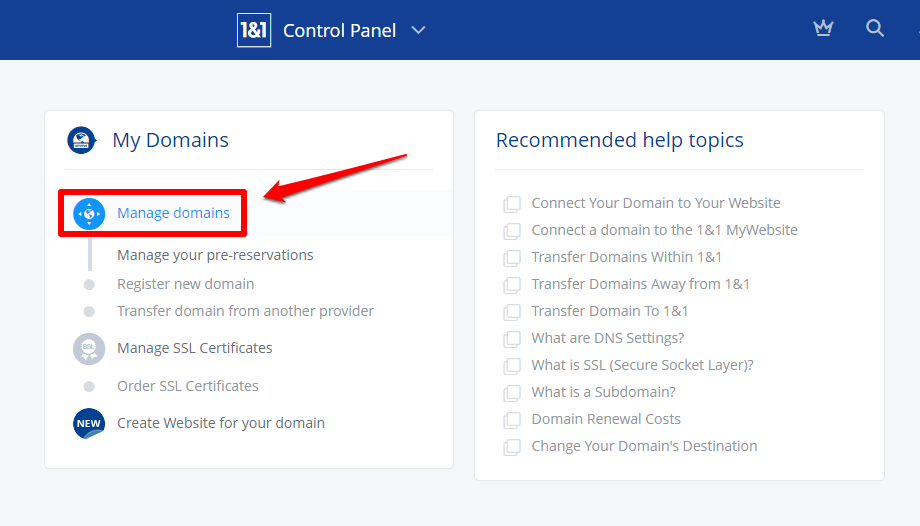The image size is (920, 526).
Task: Click the blue Manage domains globe icon
Action: point(89,213)
